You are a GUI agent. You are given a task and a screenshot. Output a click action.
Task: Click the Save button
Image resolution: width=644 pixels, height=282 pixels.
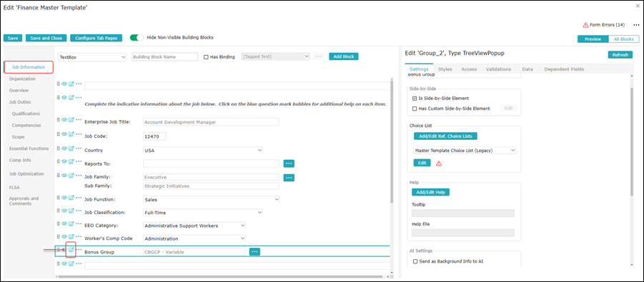(13, 38)
